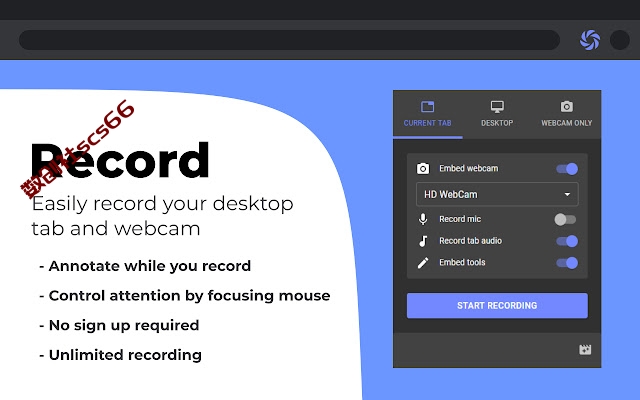Click the microphone icon beside Record mic

[423, 219]
